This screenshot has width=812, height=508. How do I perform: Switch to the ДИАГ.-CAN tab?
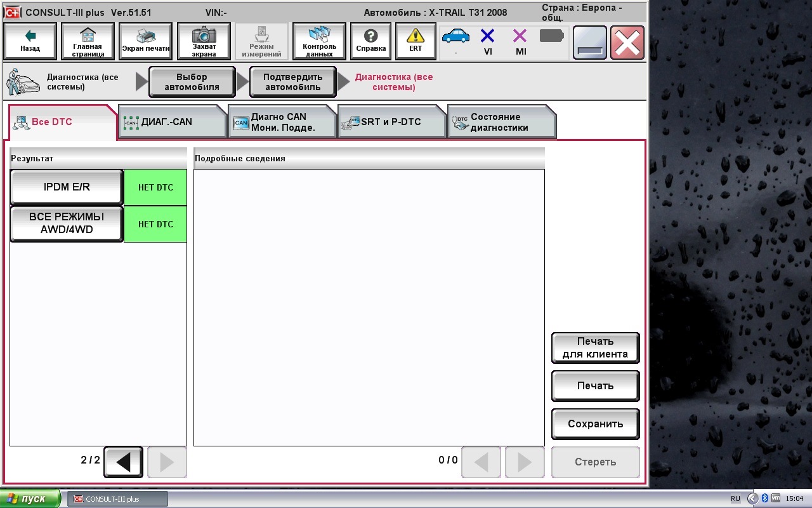tap(173, 122)
